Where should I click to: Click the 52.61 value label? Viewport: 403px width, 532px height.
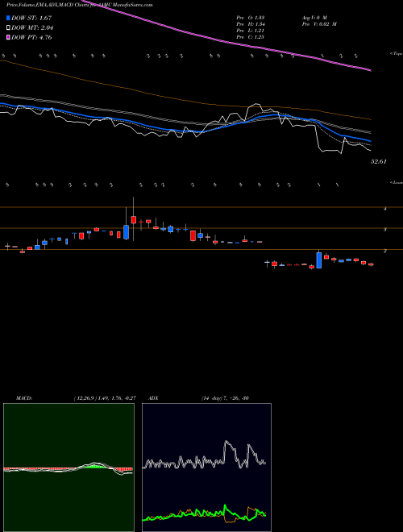click(379, 162)
